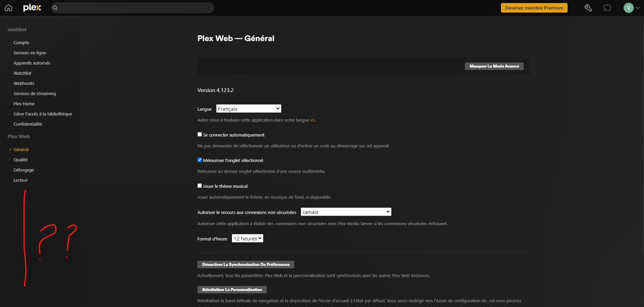Open Services de streaming settings
The width and height of the screenshot is (644, 307).
[x=35, y=93]
